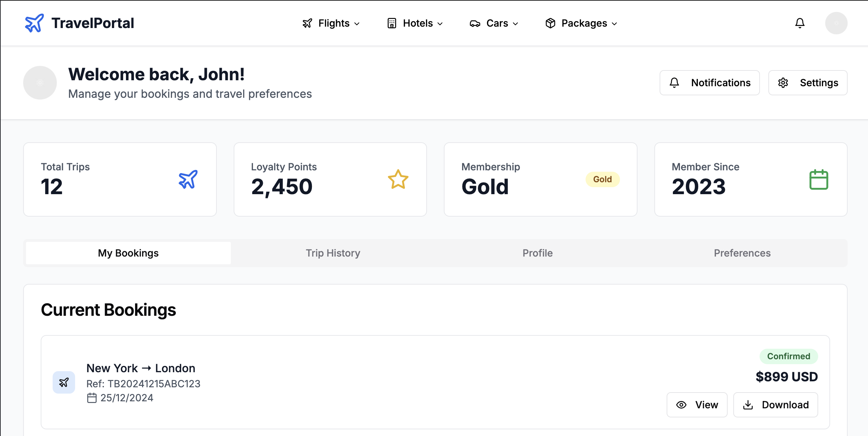
Task: Open the Cars dropdown menu
Action: [494, 23]
